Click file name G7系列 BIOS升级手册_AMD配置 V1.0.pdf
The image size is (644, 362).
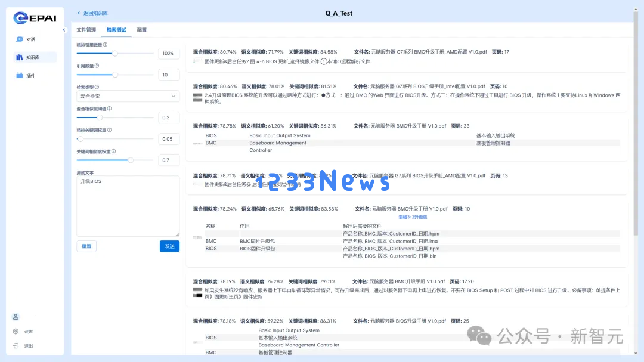427,175
